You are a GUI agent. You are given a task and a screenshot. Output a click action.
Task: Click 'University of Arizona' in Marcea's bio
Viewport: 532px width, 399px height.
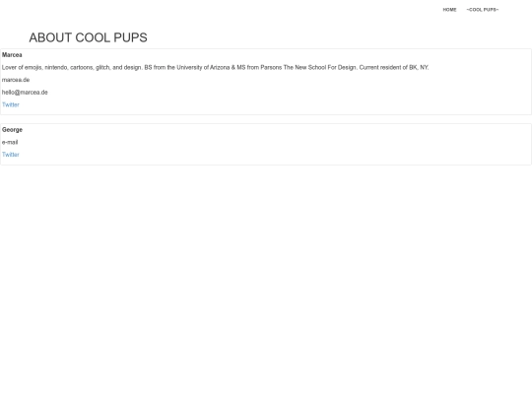203,68
